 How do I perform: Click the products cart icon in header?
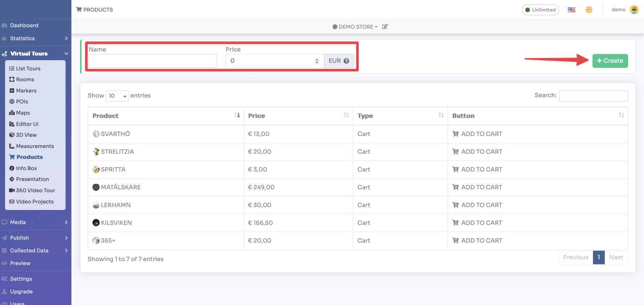click(79, 9)
